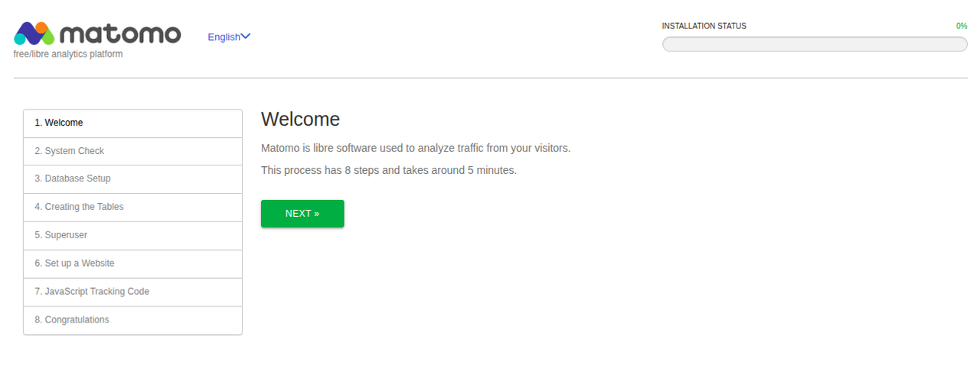Click the matomo wordmark text

point(119,34)
